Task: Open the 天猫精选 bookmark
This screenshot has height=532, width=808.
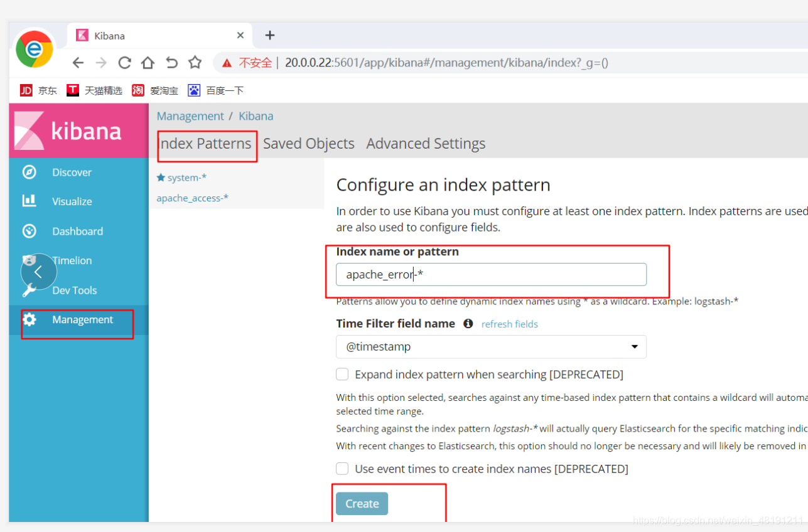Action: 95,90
